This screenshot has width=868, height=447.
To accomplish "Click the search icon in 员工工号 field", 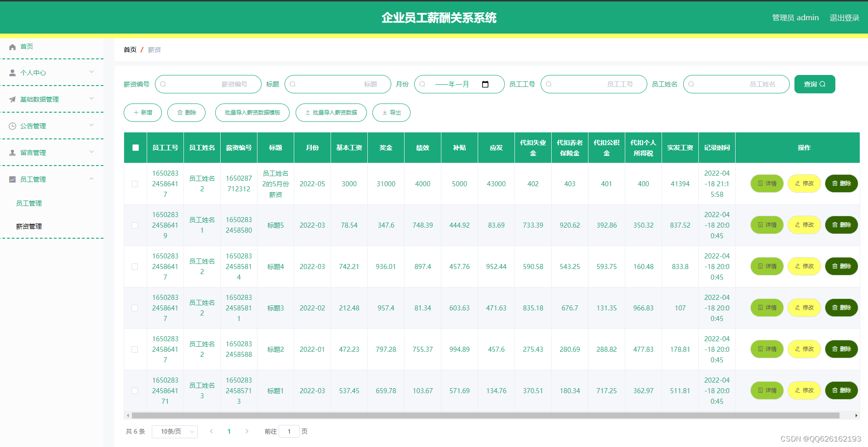I will pos(548,84).
